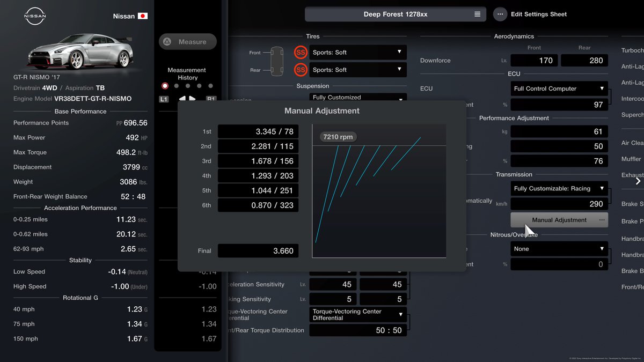
Task: Click the second Acceleration Sensitivity value 45
Action: pos(383,284)
